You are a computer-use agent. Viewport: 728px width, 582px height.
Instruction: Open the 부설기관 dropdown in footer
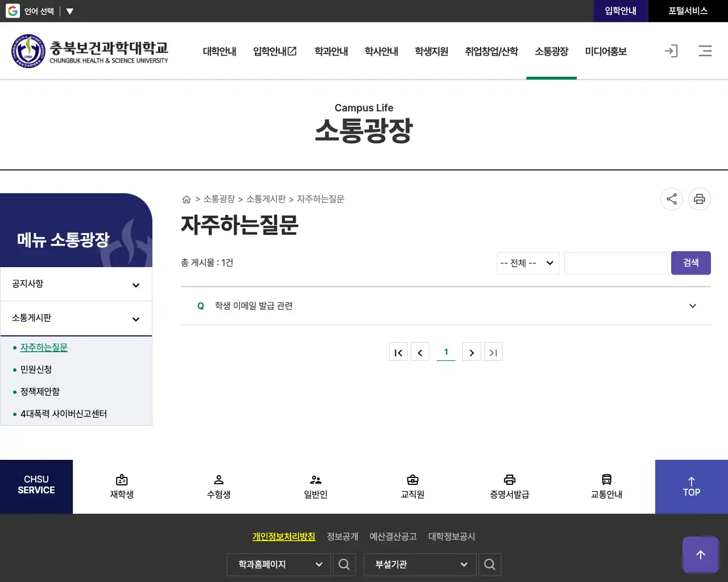[420, 564]
